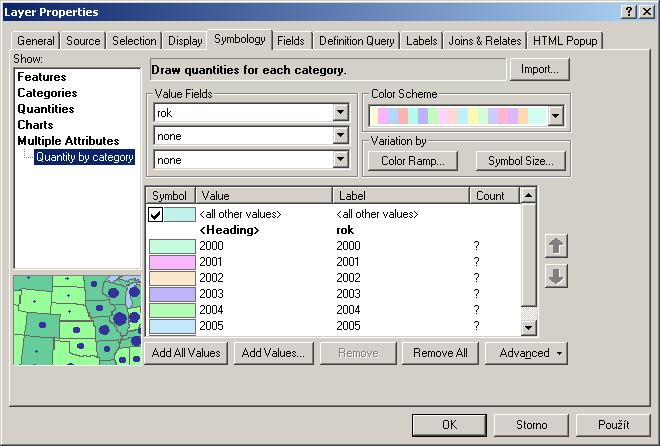Click the Import button

coord(540,69)
